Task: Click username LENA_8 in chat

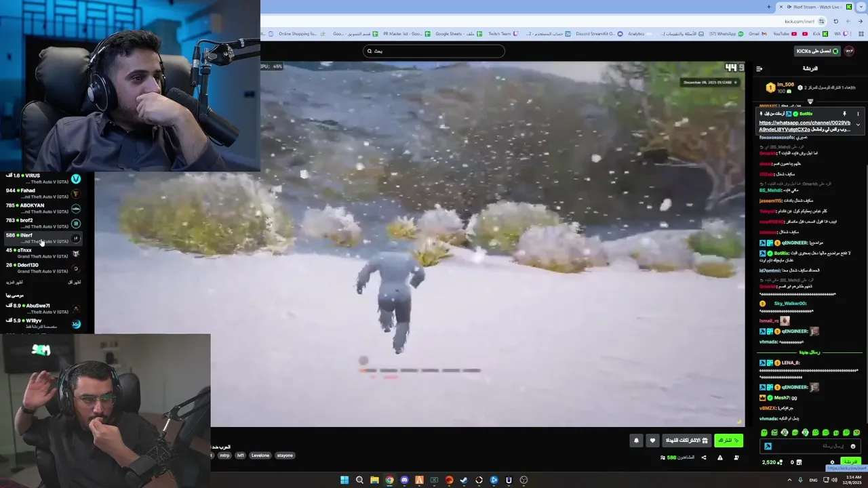Action: 791,363
